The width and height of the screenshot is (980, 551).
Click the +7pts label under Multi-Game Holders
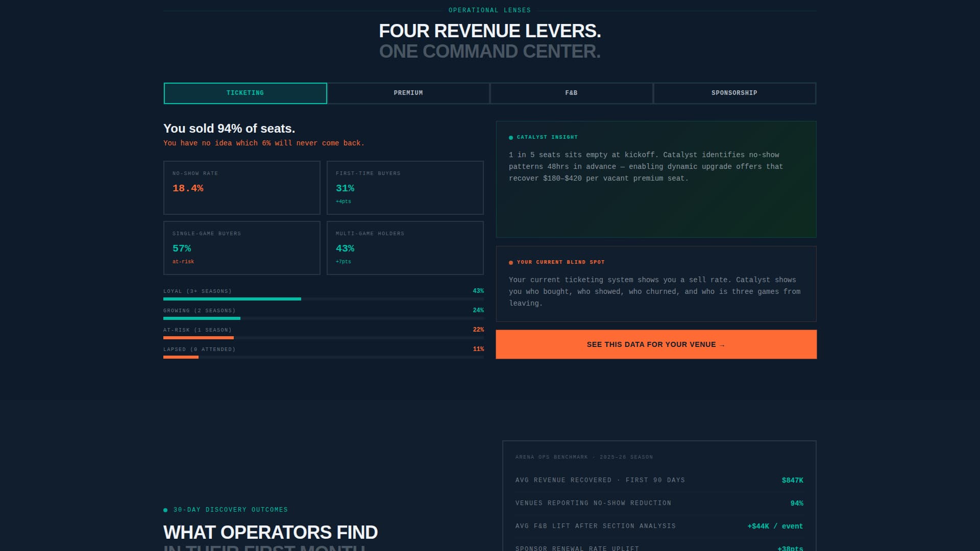point(344,262)
